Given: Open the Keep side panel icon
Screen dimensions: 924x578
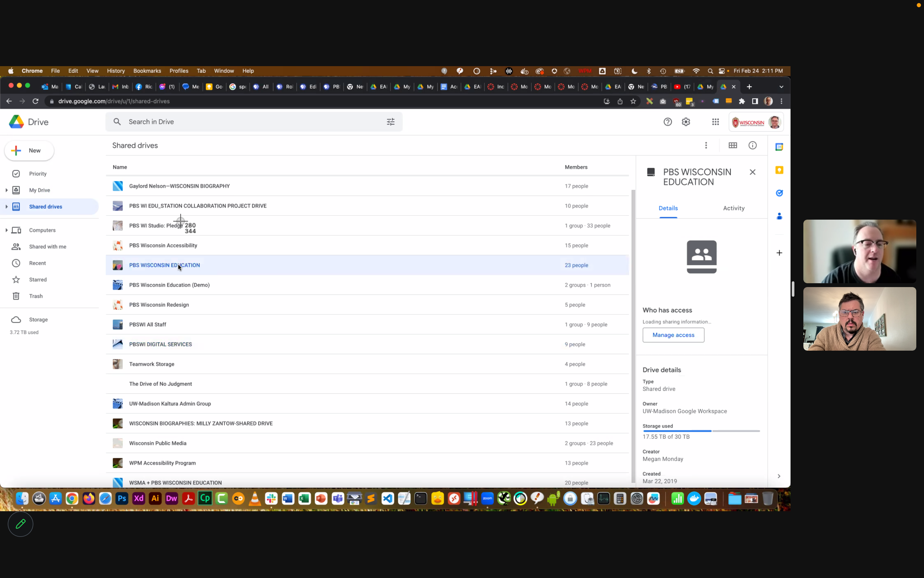Looking at the screenshot, I should (779, 170).
